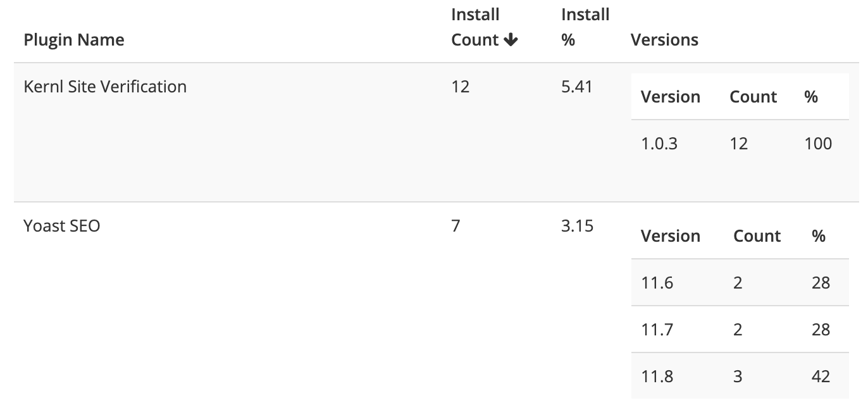Click the Versions column header
868x405 pixels.
[664, 39]
